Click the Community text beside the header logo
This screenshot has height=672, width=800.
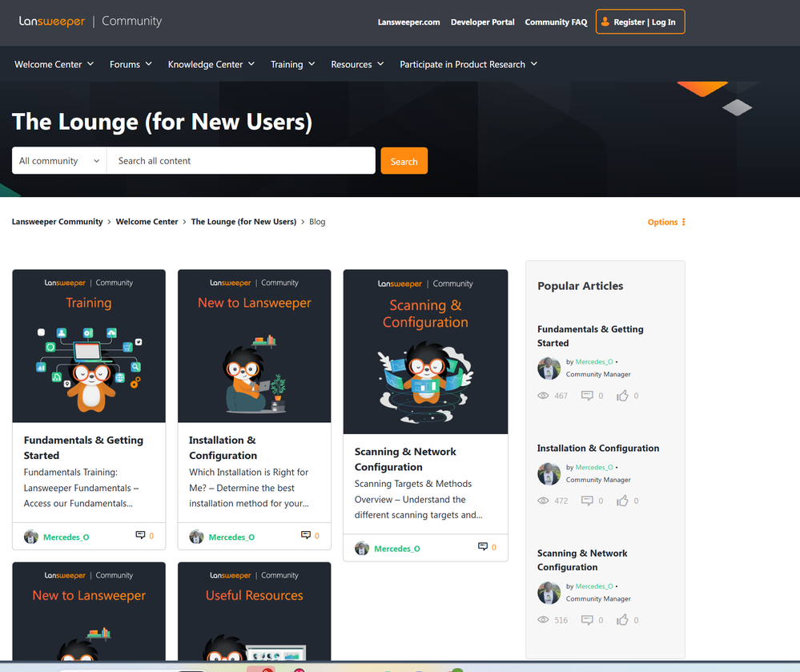[x=131, y=21]
